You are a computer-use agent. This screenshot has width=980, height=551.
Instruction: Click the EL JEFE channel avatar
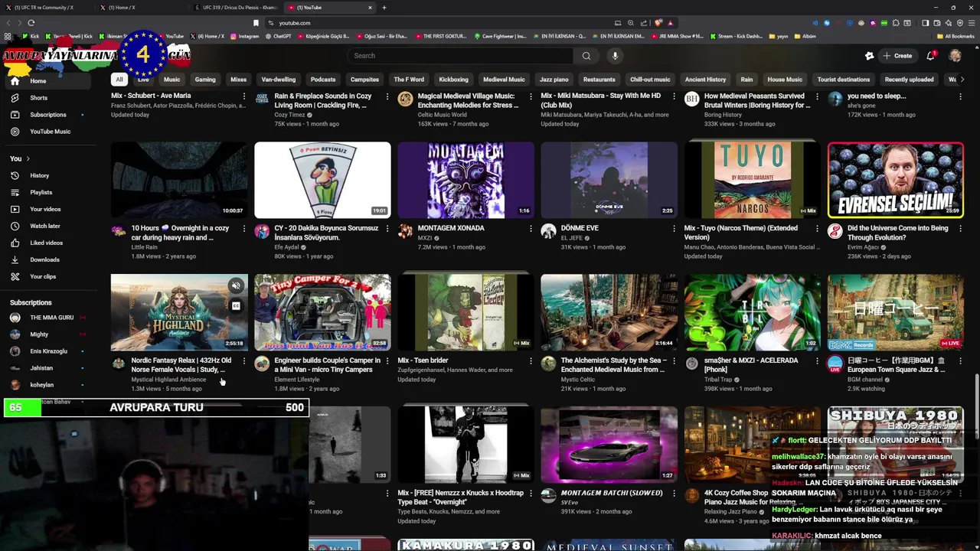click(548, 231)
